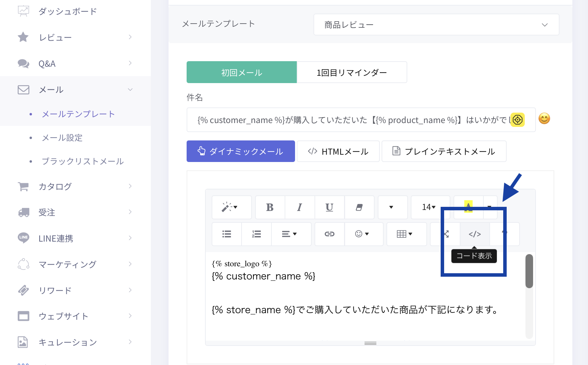Choose the プレインテキストメール button
Image resolution: width=588 pixels, height=365 pixels.
(x=444, y=151)
